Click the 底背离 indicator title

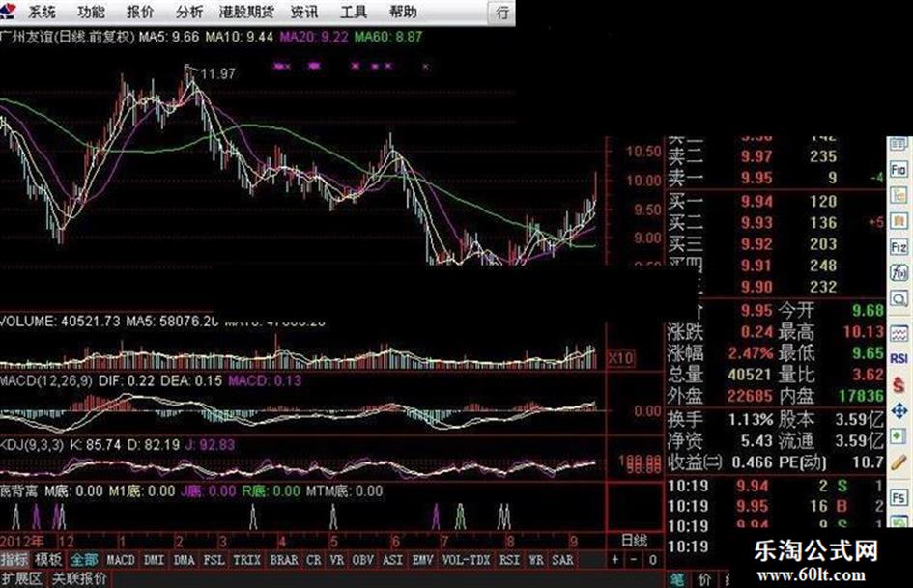[x=18, y=491]
